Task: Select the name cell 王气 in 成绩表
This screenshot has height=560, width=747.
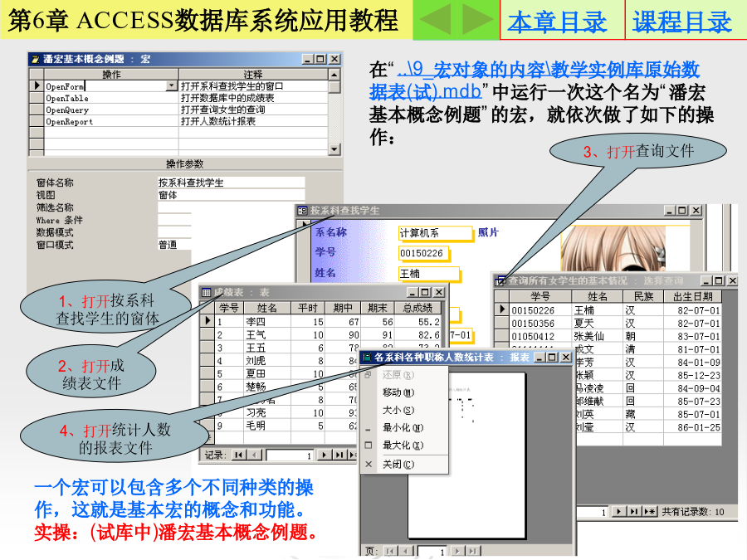Action: (266, 335)
